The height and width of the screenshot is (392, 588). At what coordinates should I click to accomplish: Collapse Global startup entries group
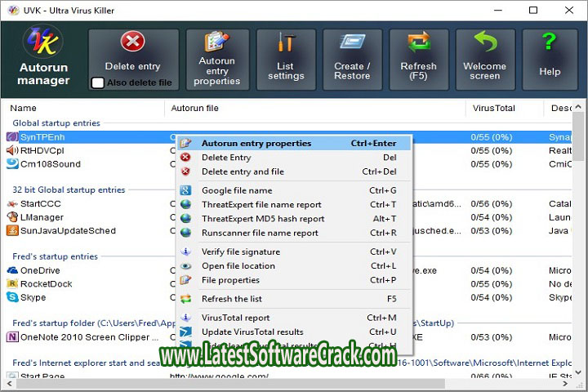pyautogui.click(x=56, y=123)
